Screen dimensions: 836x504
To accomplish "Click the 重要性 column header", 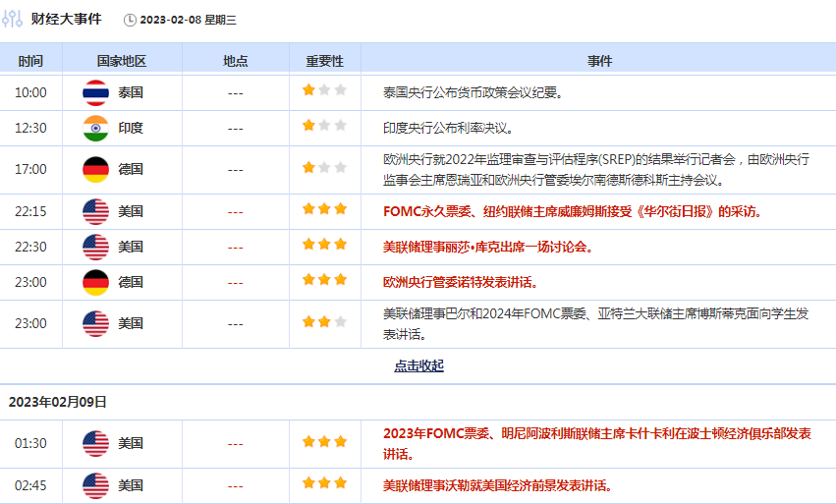I will point(324,61).
